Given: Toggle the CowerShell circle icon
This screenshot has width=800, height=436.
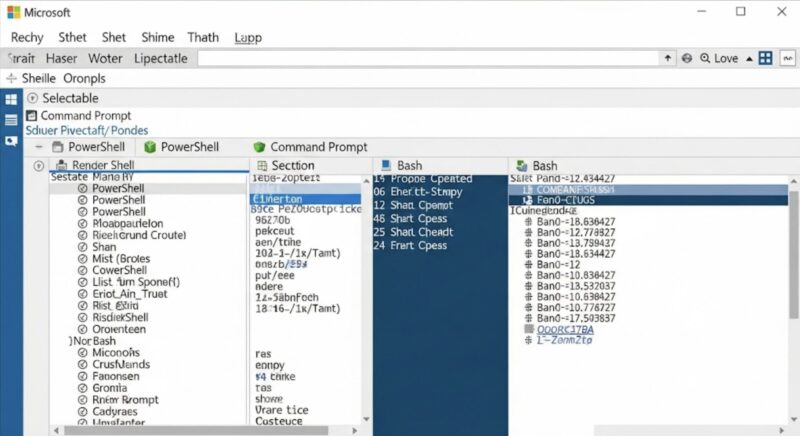Looking at the screenshot, I should 83,270.
